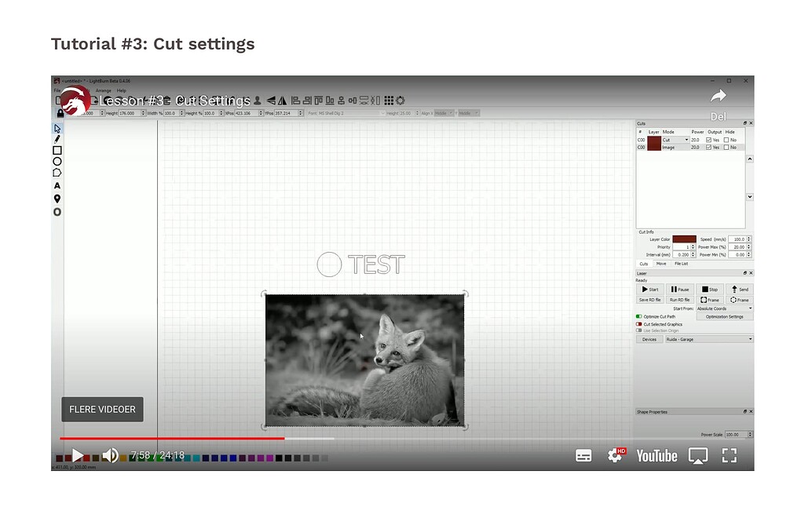Select the position marker tool
812x529 pixels.
(57, 199)
